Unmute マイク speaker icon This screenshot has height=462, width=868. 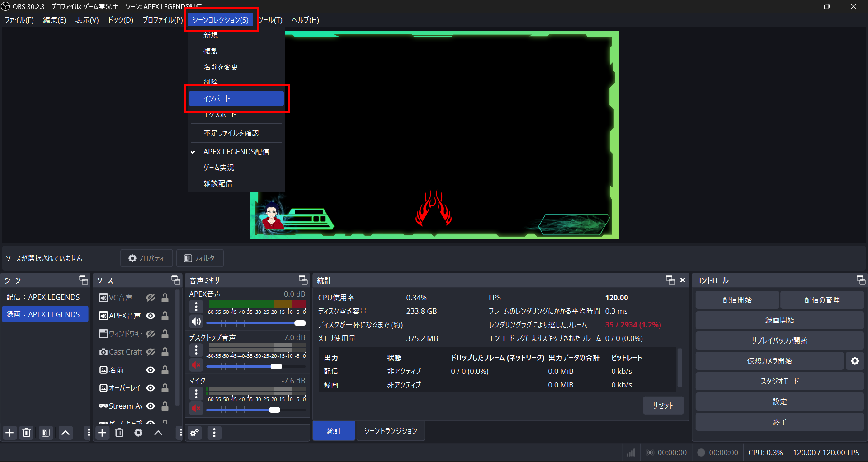click(196, 408)
